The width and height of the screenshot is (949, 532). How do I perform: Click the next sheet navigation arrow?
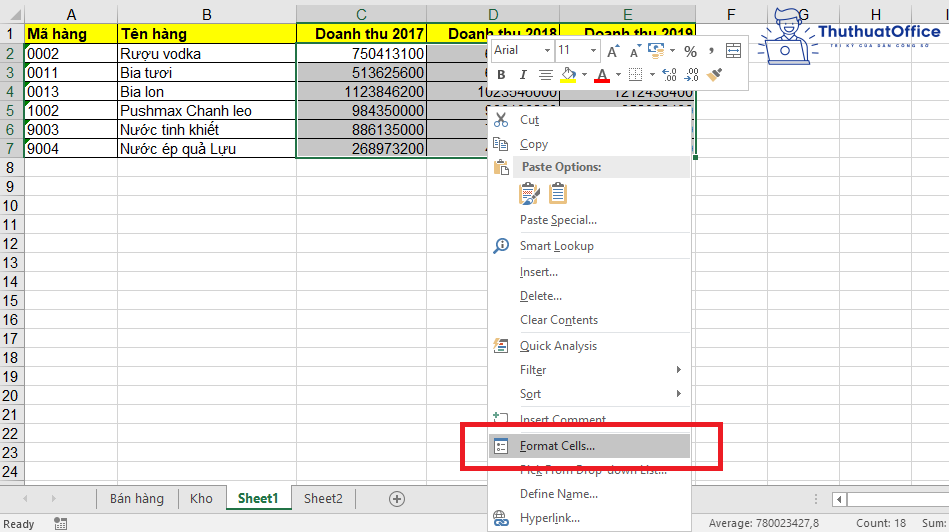click(x=53, y=499)
